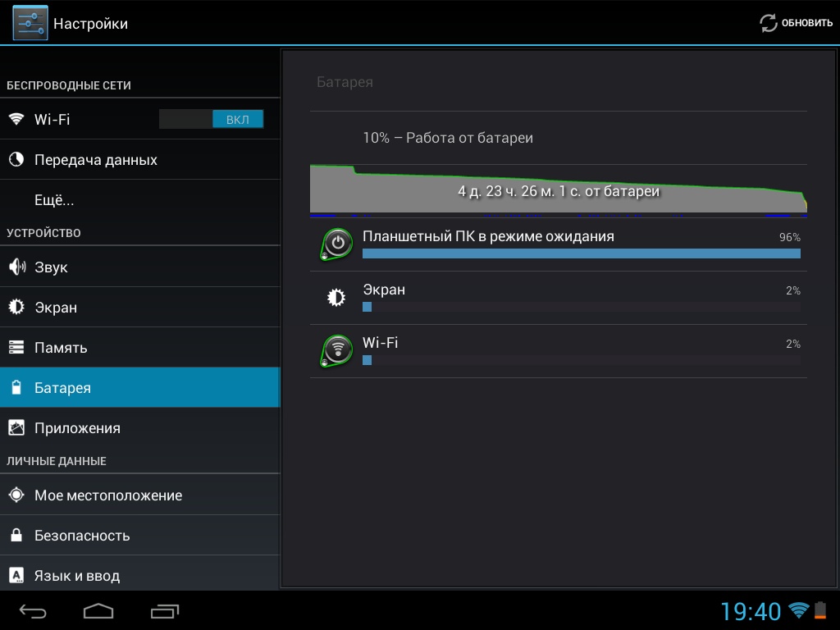Image resolution: width=840 pixels, height=630 pixels.
Task: Open Память storage settings
Action: pyautogui.click(x=61, y=348)
